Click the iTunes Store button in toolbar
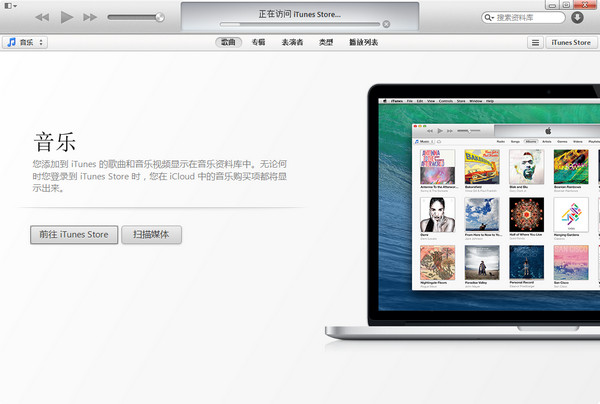The width and height of the screenshot is (600, 404). (x=571, y=42)
